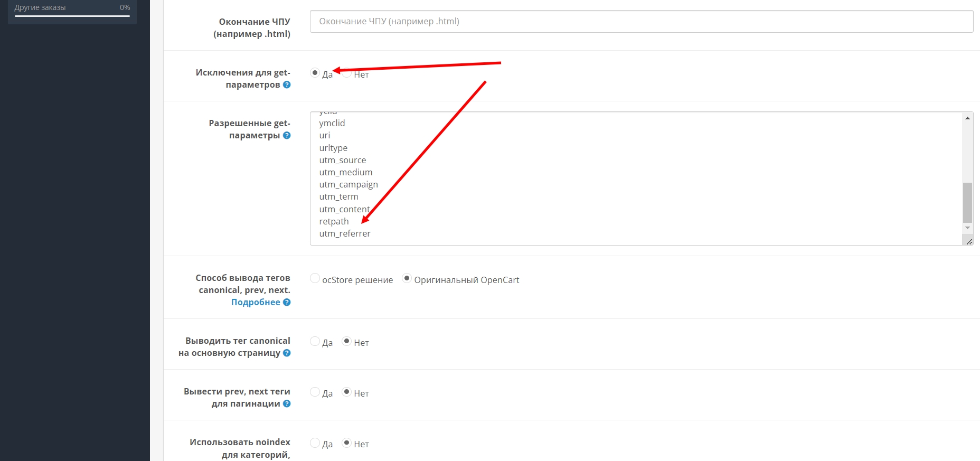Image resolution: width=980 pixels, height=461 pixels.
Task: Select the Оригинальный OpenCart radio option
Action: click(x=407, y=278)
